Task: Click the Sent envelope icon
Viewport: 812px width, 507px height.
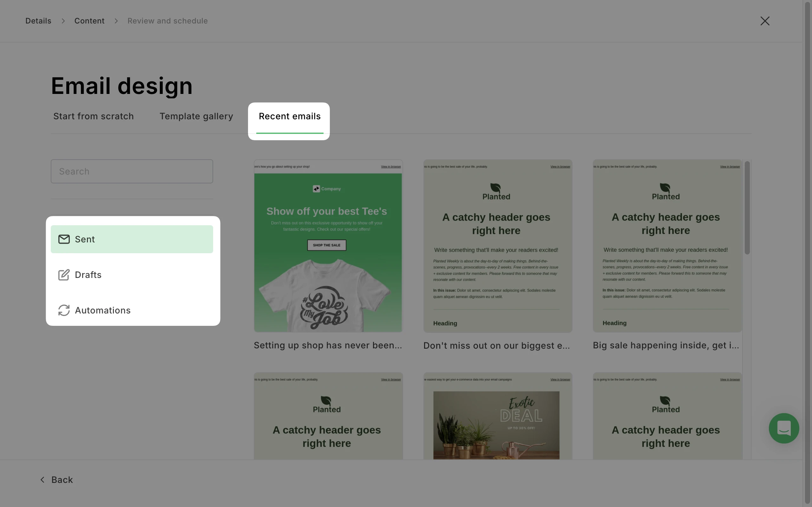Action: pyautogui.click(x=64, y=239)
